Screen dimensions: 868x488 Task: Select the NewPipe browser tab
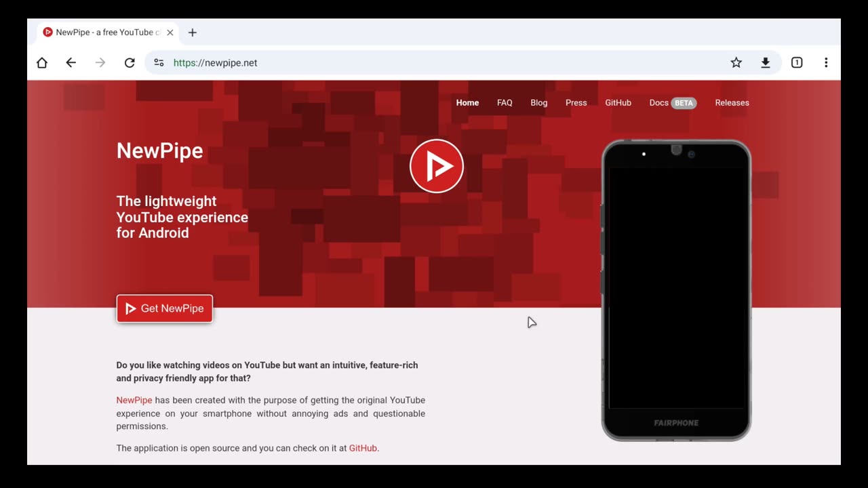(x=108, y=33)
